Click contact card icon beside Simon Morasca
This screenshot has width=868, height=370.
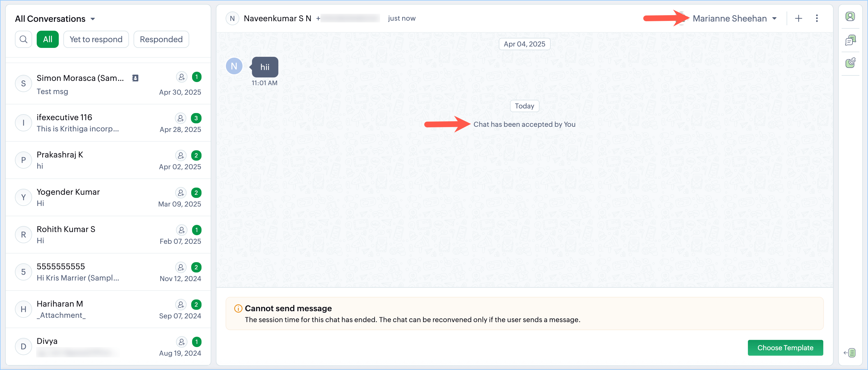[x=135, y=78]
